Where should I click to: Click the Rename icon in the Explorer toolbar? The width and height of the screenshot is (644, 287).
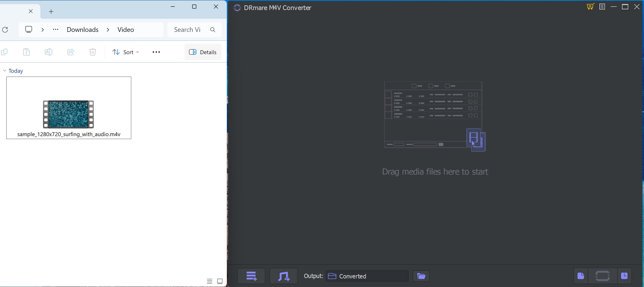pos(49,52)
